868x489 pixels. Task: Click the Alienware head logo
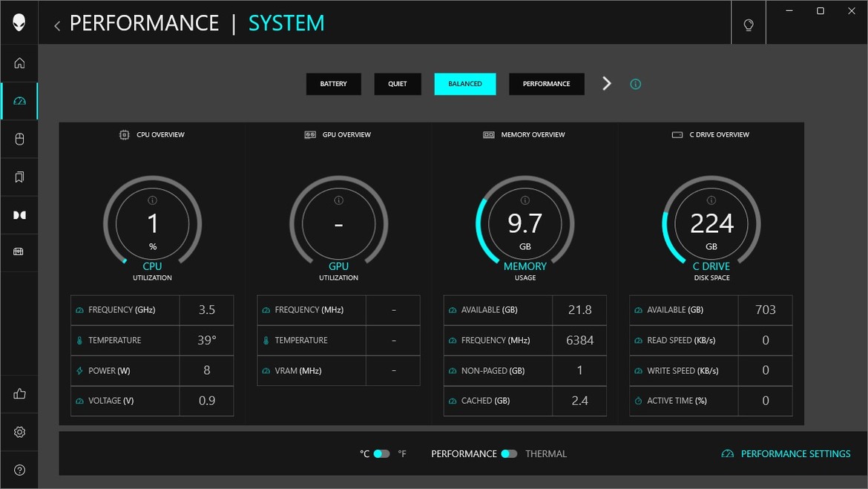point(19,22)
